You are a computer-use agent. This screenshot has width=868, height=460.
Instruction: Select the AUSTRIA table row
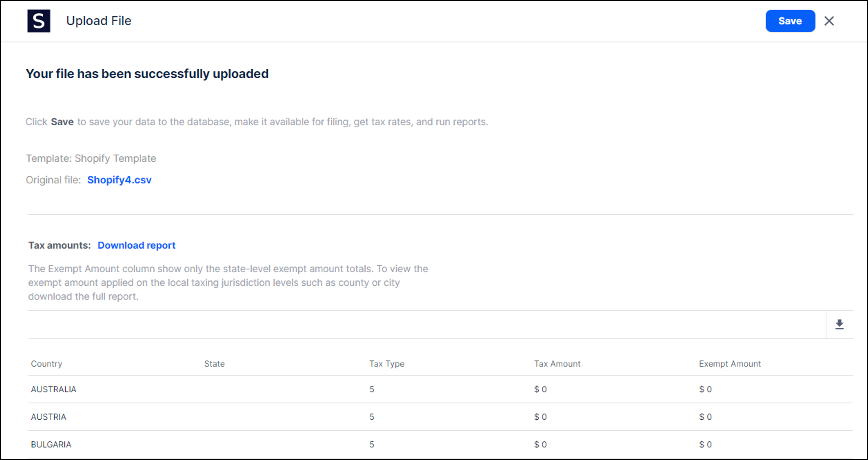pyautogui.click(x=48, y=417)
